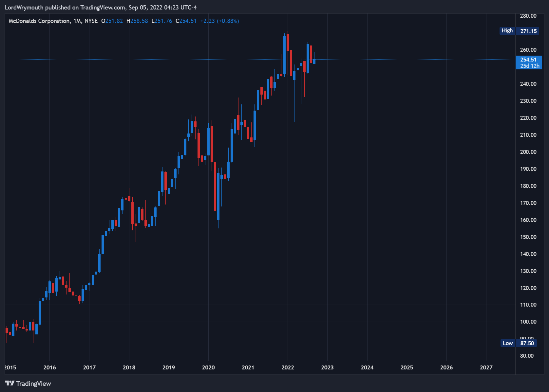Click the McDonalds Corporation symbol title
The width and height of the screenshot is (549, 392).
pyautogui.click(x=39, y=21)
